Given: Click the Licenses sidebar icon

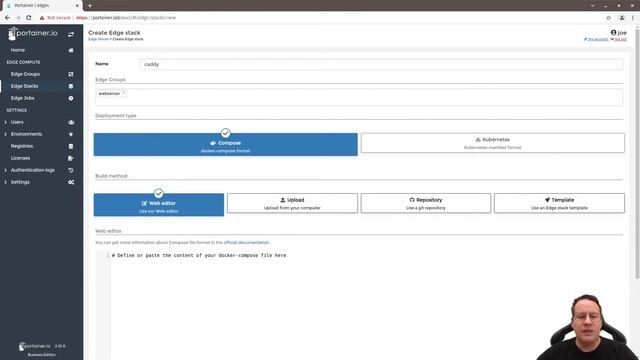Looking at the screenshot, I should click(71, 158).
